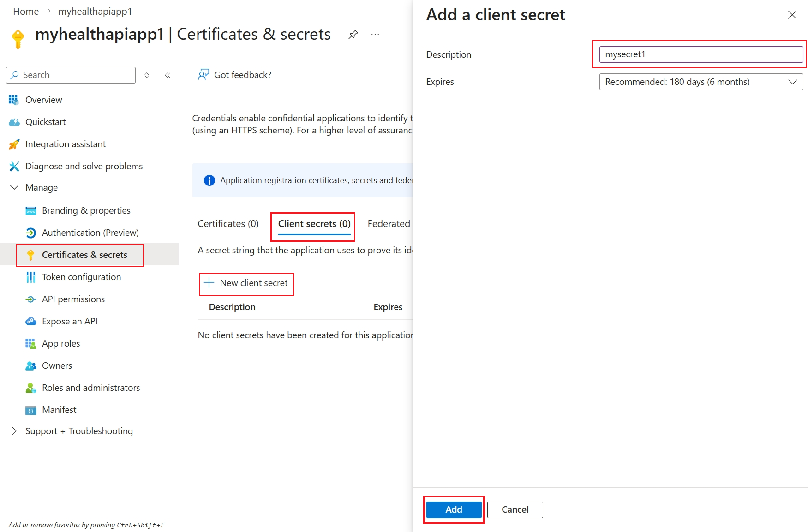Screen dimensions: 808x532
Task: Collapse the Manage section
Action: point(14,187)
